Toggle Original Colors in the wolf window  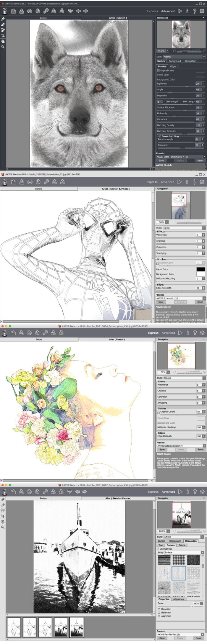point(159,71)
